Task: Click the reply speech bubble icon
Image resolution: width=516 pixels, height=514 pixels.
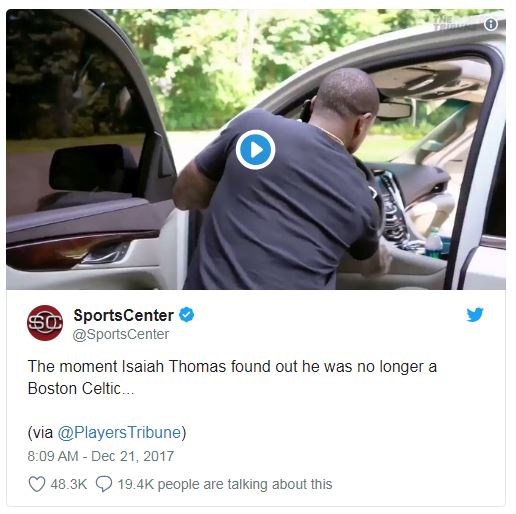Action: (104, 484)
